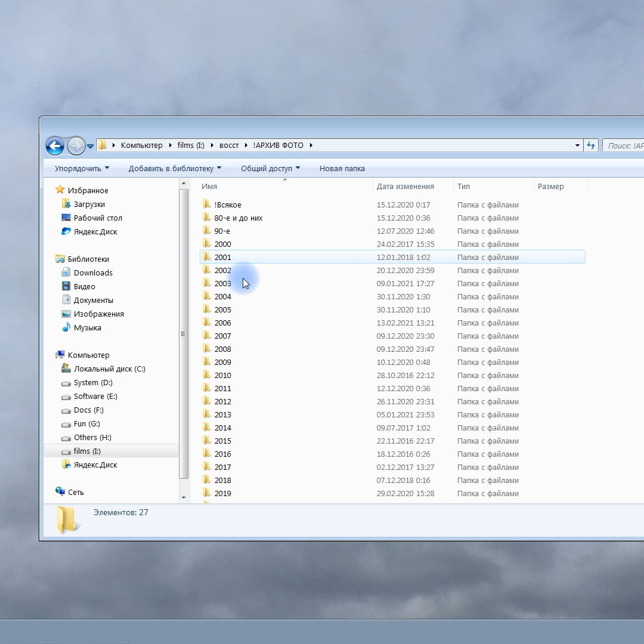Select folder 2002 icon

(207, 270)
